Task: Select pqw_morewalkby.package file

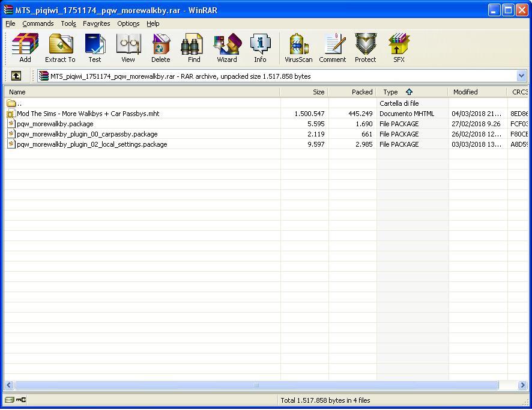Action: 55,124
